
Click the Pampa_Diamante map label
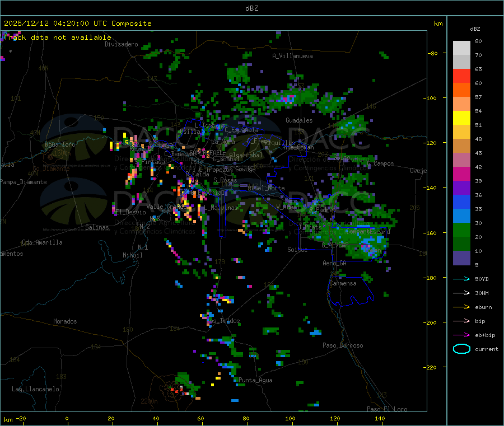coord(24,182)
